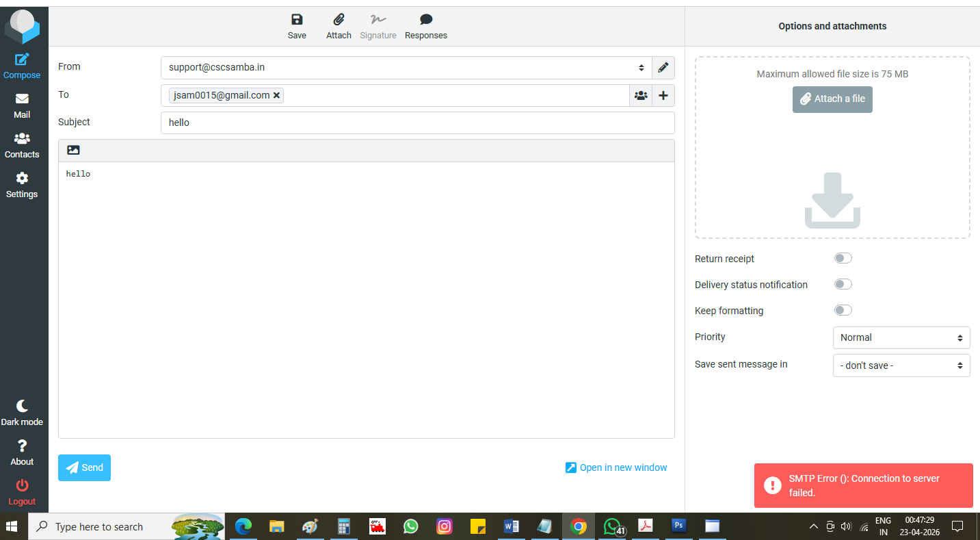The image size is (980, 540).
Task: Click the Send button
Action: [x=84, y=467]
